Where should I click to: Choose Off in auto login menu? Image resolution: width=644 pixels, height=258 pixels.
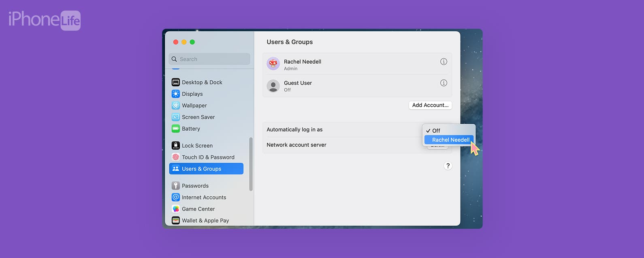436,131
